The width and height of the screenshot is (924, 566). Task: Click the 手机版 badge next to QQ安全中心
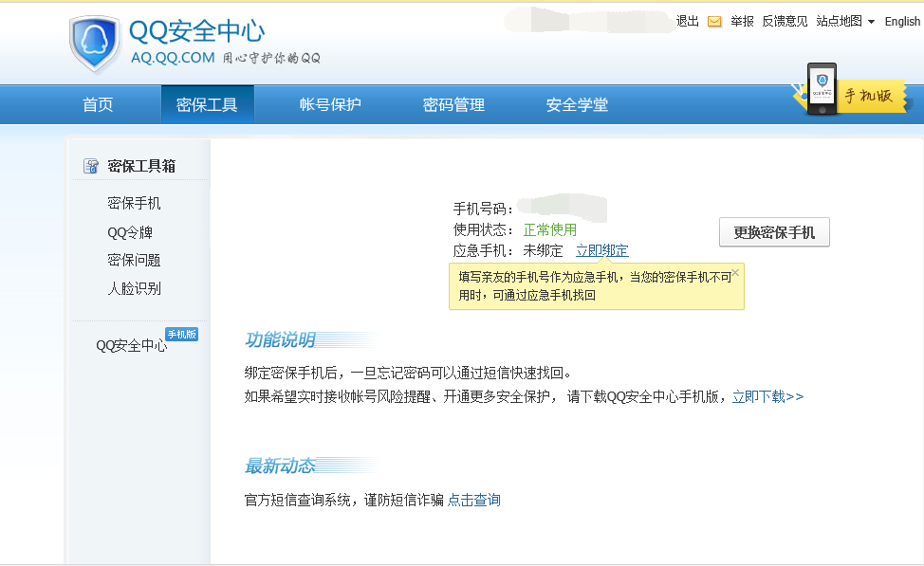181,335
